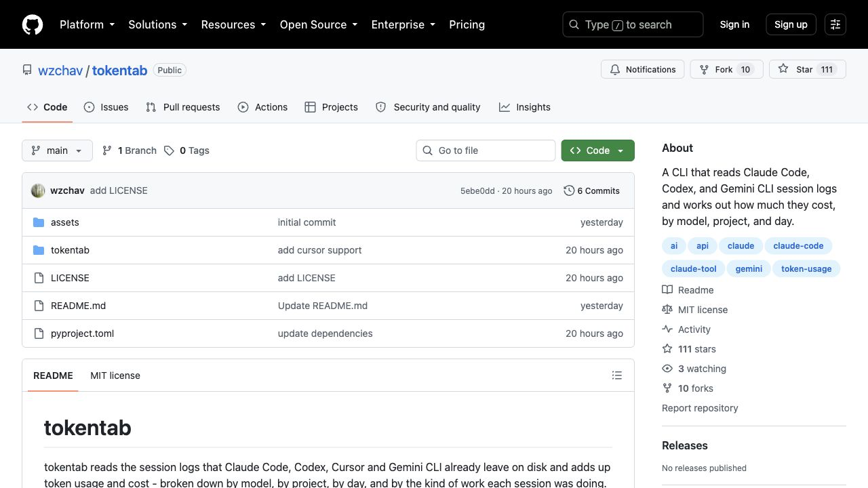
Task: Go to the Pricing page
Action: click(x=467, y=24)
